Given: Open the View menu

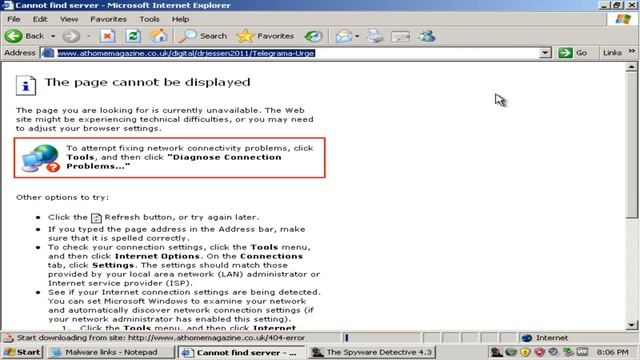Looking at the screenshot, I should (x=69, y=19).
